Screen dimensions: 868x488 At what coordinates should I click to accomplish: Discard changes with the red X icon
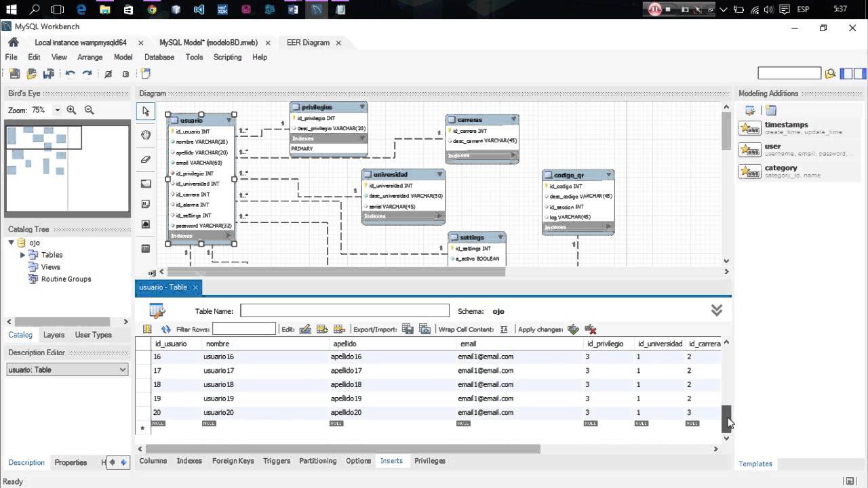590,329
